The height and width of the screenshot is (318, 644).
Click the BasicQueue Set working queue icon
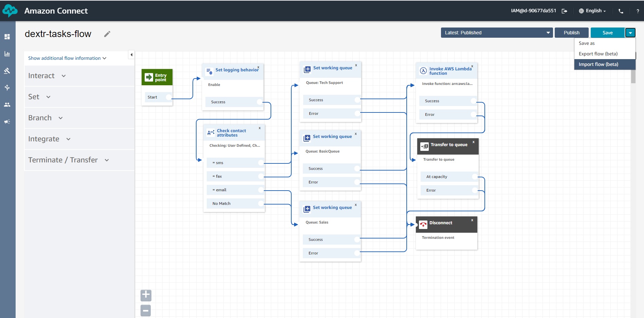pyautogui.click(x=307, y=138)
